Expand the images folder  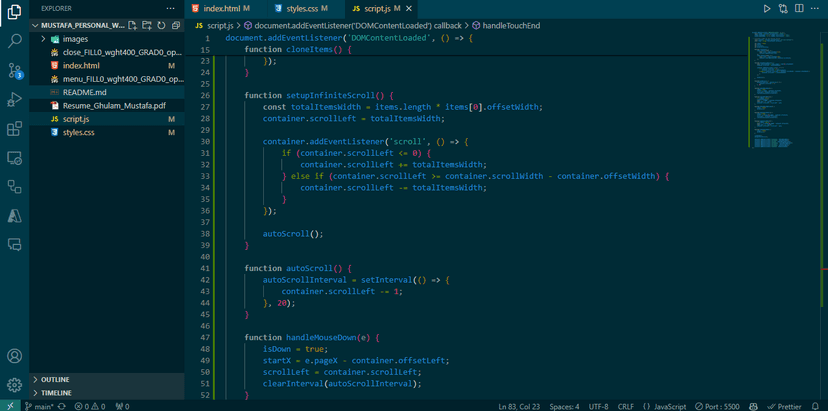click(x=75, y=39)
